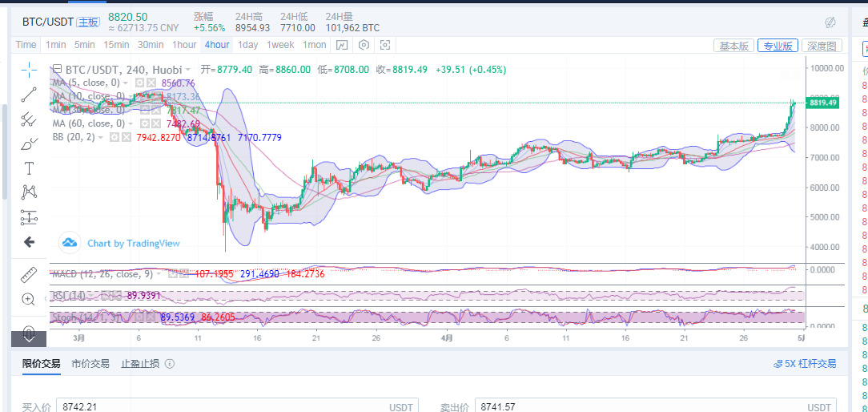Switch chart to 深度图 mode

pyautogui.click(x=822, y=46)
